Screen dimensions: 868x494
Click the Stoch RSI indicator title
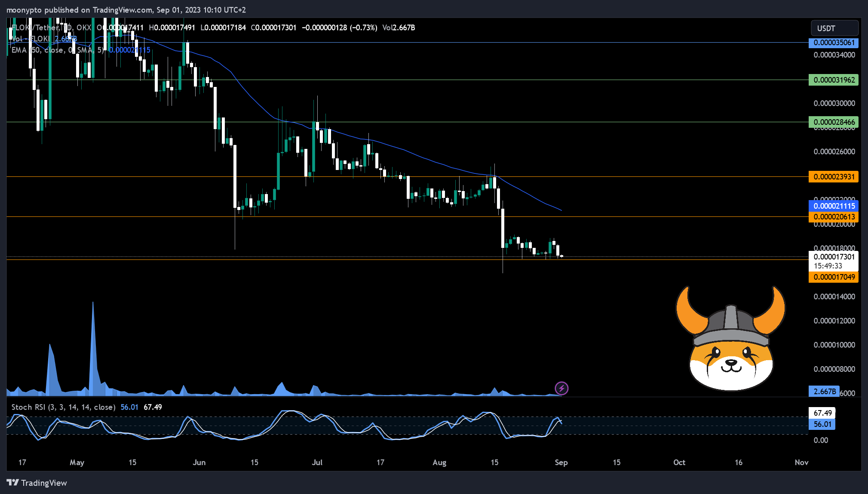pos(63,407)
